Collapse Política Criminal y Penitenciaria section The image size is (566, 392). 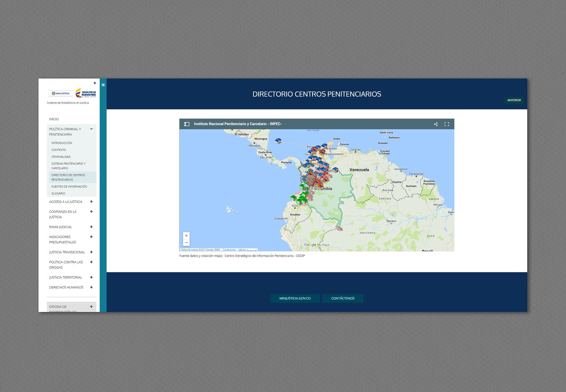click(x=91, y=129)
